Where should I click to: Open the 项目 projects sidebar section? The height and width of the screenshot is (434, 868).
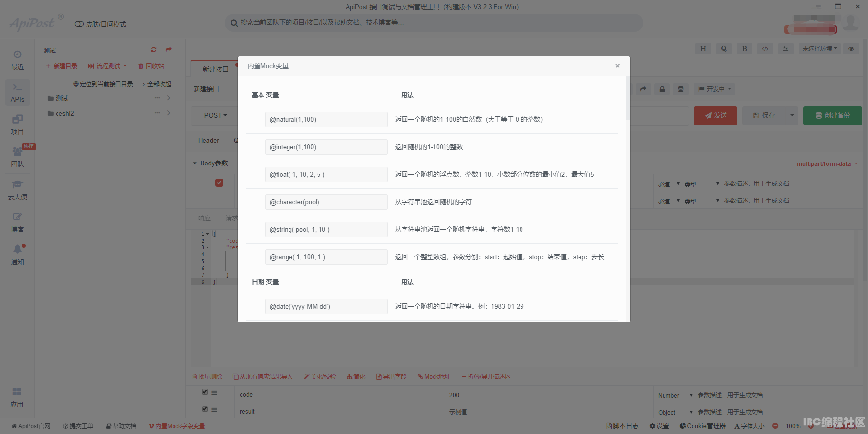point(17,125)
